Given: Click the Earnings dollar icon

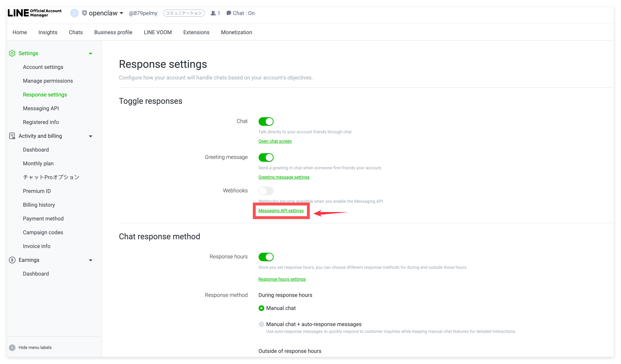Looking at the screenshot, I should (x=12, y=260).
